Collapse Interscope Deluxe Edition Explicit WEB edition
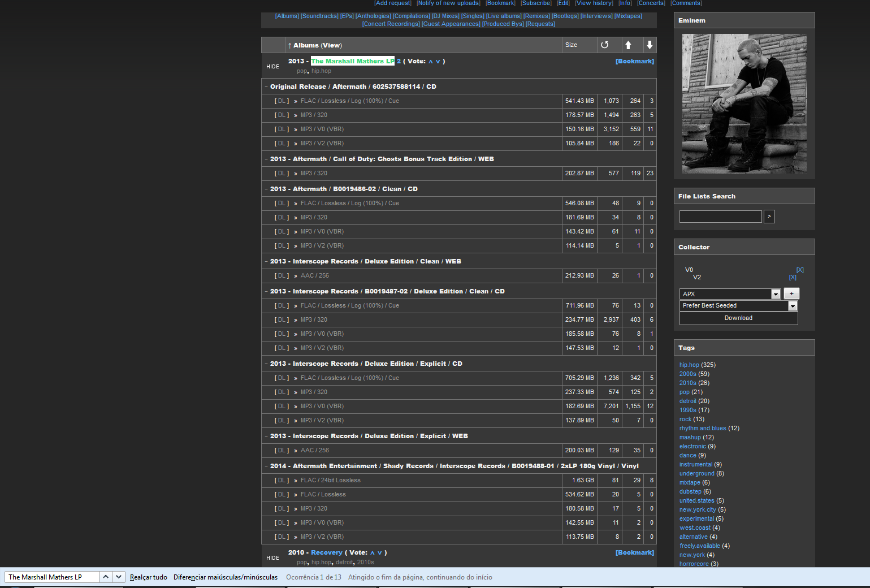Screen dimensions: 870x588 tap(266, 436)
